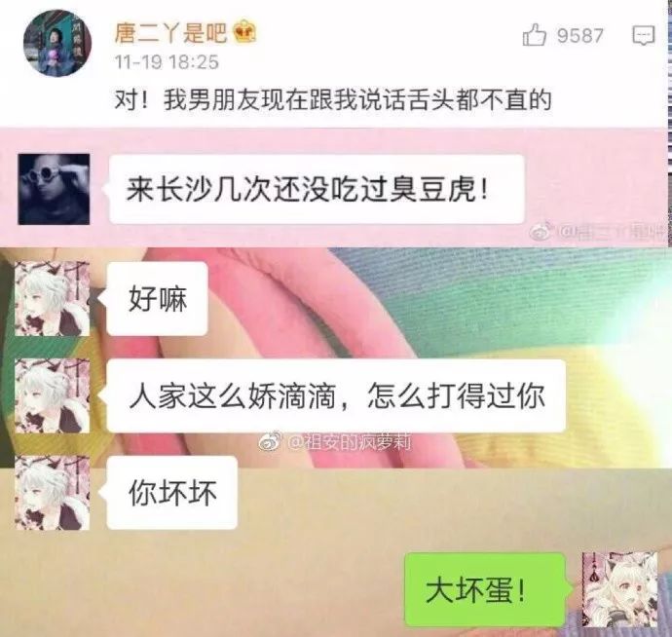
Task: Select the 来长沙几次还没吃过臭豆虎 message bubble
Action: [x=317, y=189]
